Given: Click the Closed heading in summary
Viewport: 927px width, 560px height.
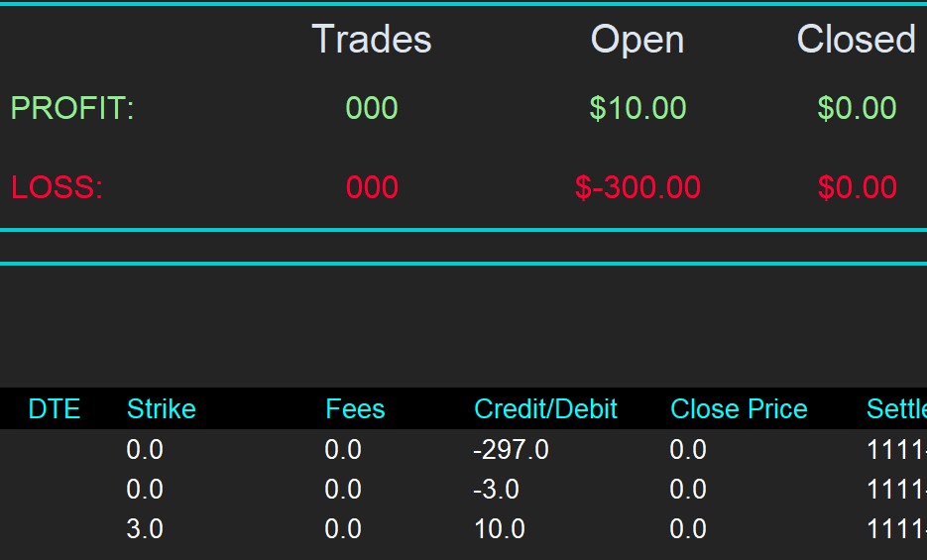Looking at the screenshot, I should 856,40.
